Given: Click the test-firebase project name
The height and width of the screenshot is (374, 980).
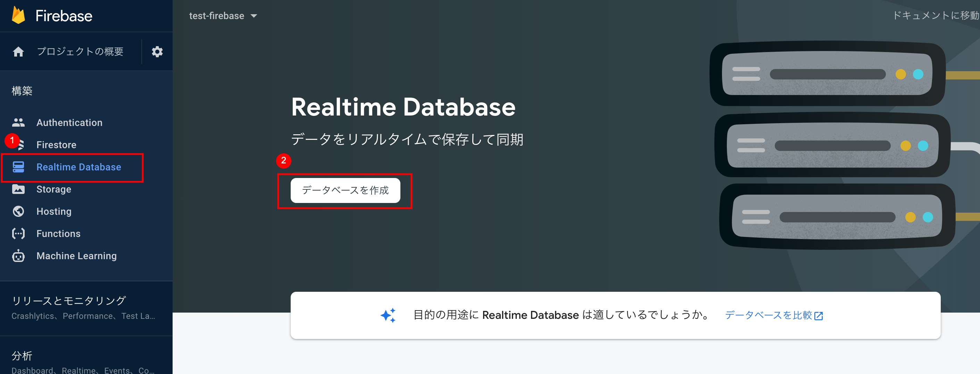Looking at the screenshot, I should click(216, 16).
